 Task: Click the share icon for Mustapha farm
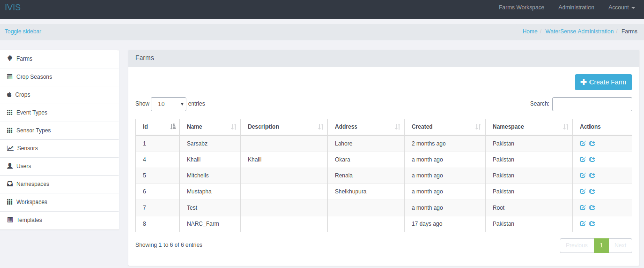(x=592, y=191)
